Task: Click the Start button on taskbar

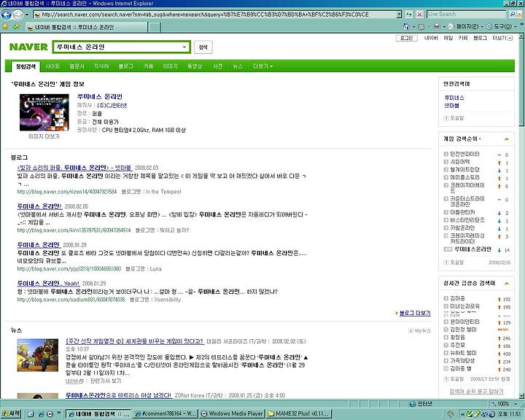Action: 12,413
